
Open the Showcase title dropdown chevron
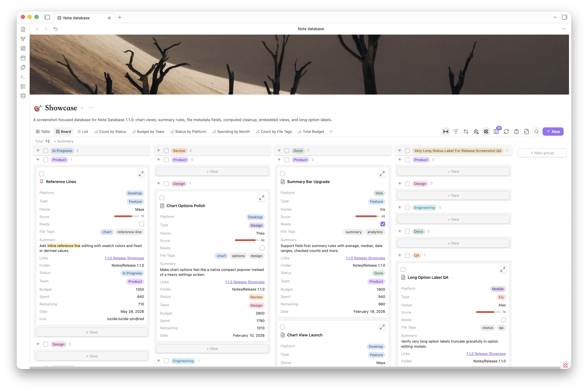82,108
